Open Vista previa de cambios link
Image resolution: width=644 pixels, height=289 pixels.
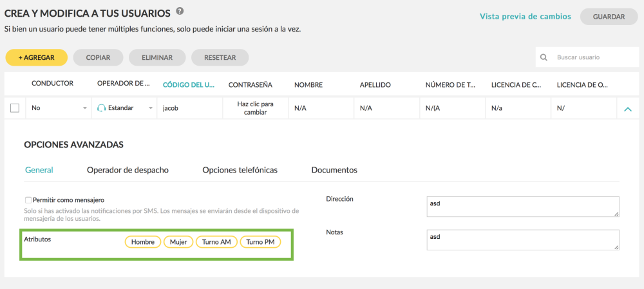click(526, 17)
